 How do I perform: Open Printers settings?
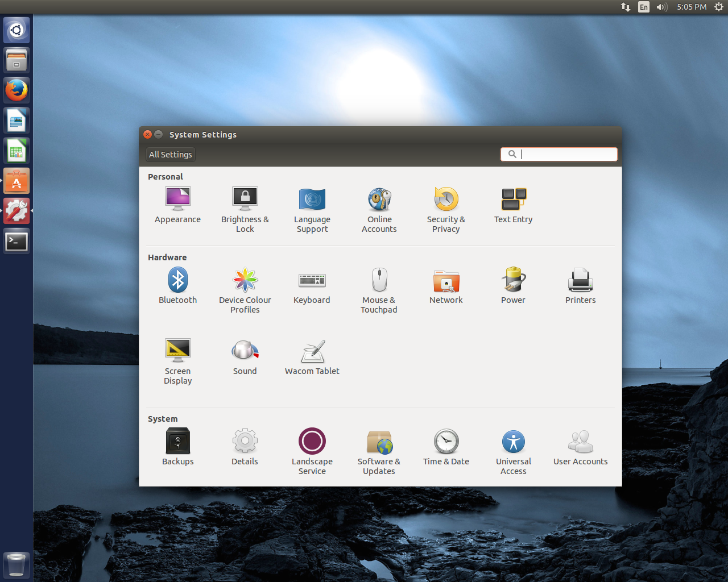(x=581, y=286)
